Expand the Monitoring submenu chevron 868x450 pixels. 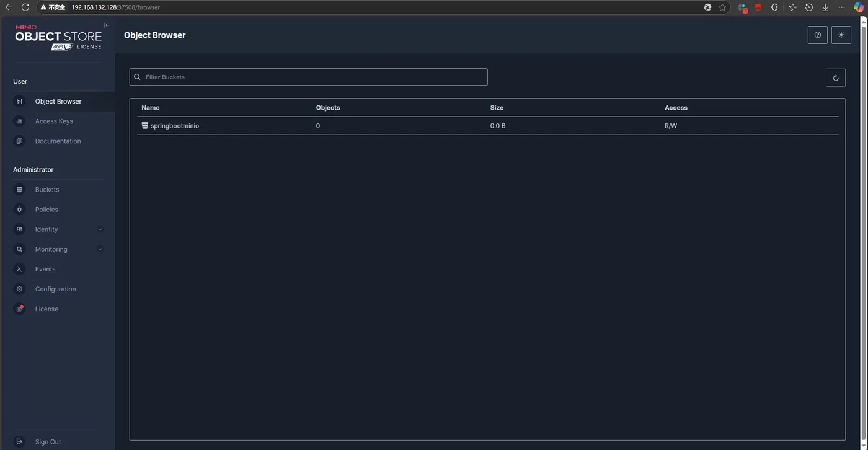[100, 249]
